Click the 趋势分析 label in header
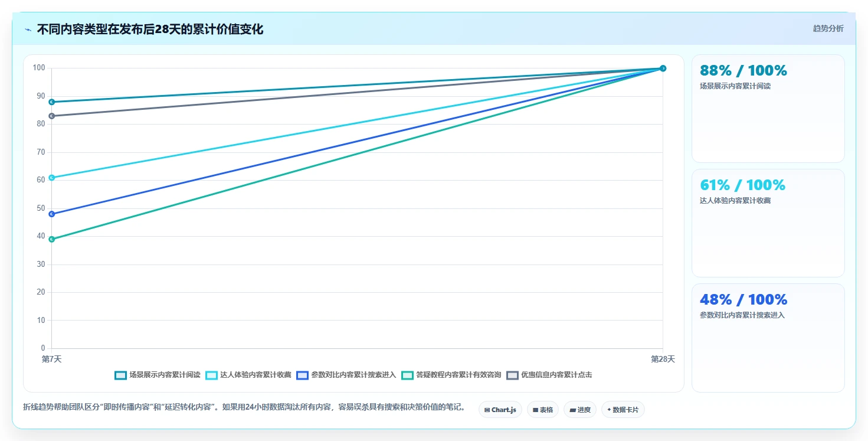 pos(828,28)
